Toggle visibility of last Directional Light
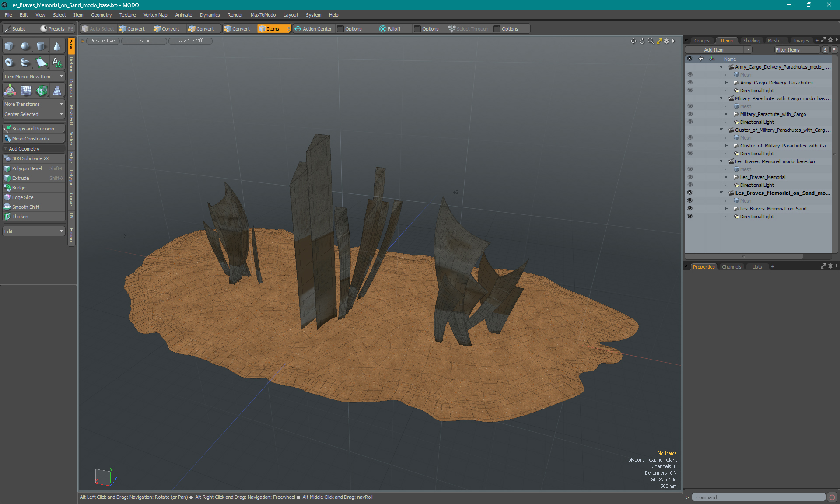840x504 pixels. click(690, 217)
